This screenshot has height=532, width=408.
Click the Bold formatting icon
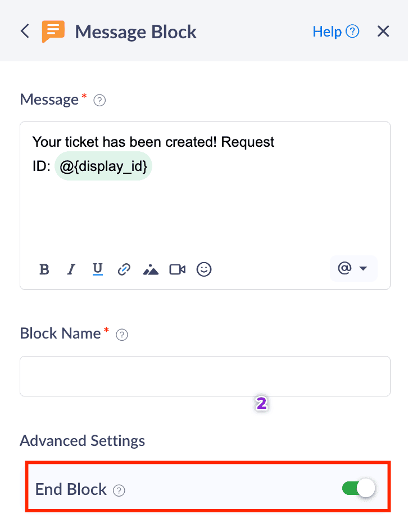[44, 269]
